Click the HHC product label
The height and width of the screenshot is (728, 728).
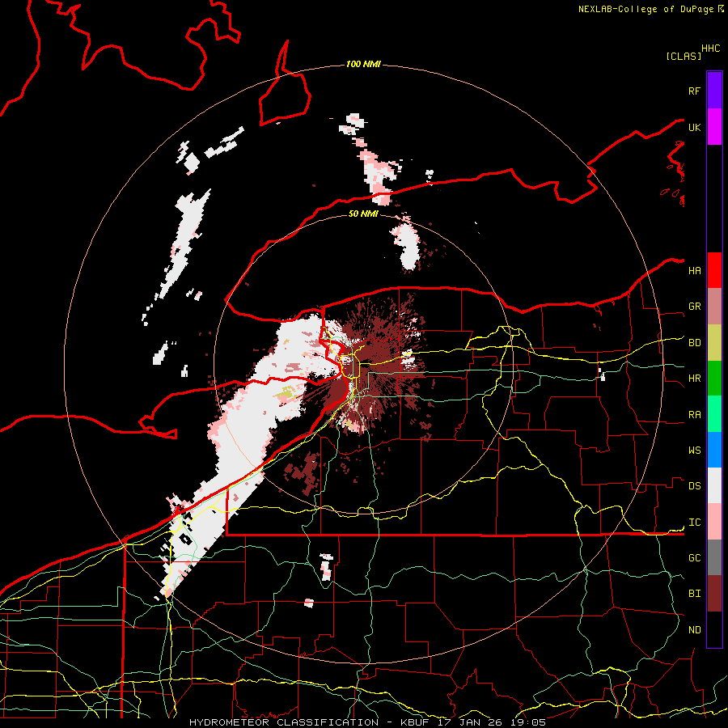(711, 49)
